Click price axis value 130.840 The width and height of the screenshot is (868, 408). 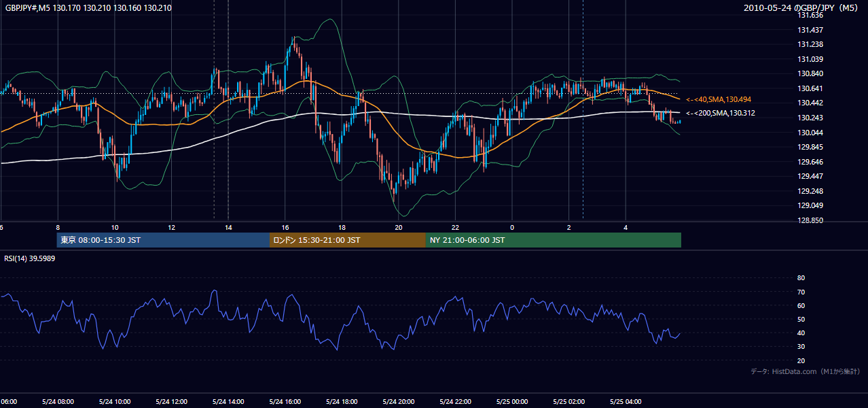(810, 73)
